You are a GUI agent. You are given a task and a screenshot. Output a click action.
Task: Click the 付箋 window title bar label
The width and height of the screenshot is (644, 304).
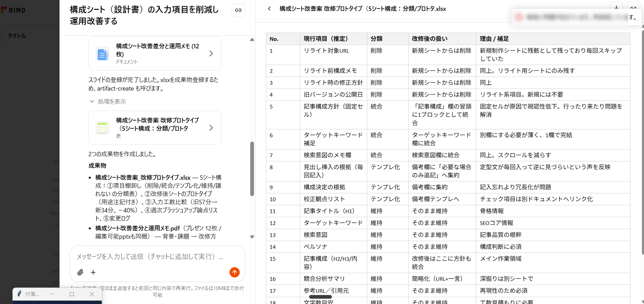point(32,294)
